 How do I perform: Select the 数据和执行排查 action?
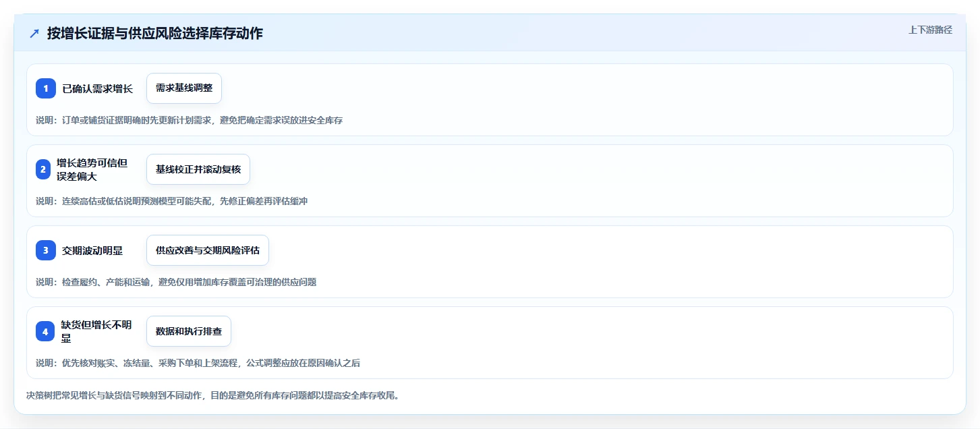[x=189, y=331]
